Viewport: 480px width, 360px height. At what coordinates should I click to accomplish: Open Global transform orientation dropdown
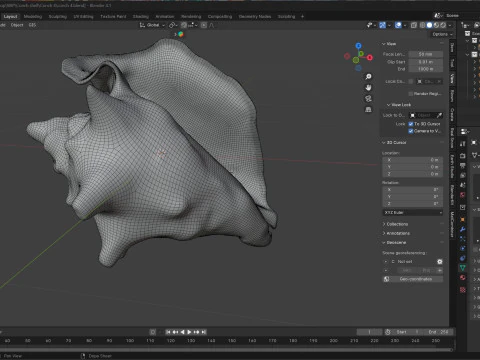[x=152, y=25]
